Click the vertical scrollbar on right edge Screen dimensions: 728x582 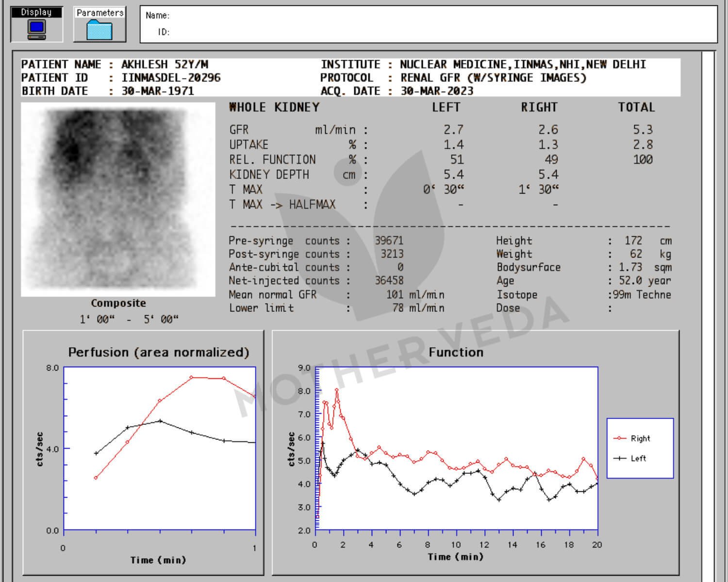coord(708,291)
